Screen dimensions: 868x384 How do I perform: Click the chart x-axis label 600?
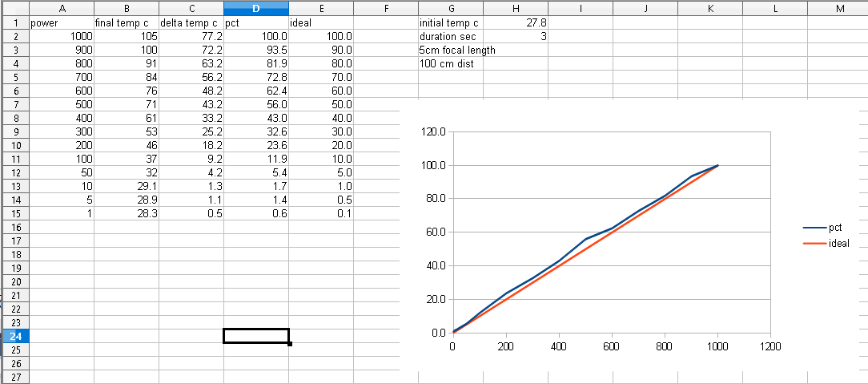tap(612, 347)
